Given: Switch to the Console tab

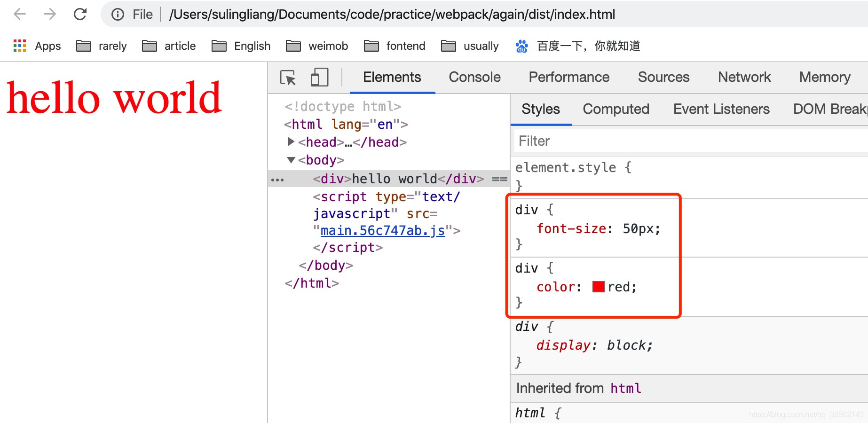Looking at the screenshot, I should 475,77.
